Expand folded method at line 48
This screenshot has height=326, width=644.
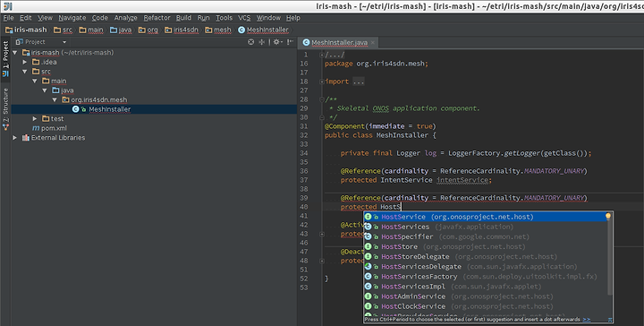(x=322, y=261)
